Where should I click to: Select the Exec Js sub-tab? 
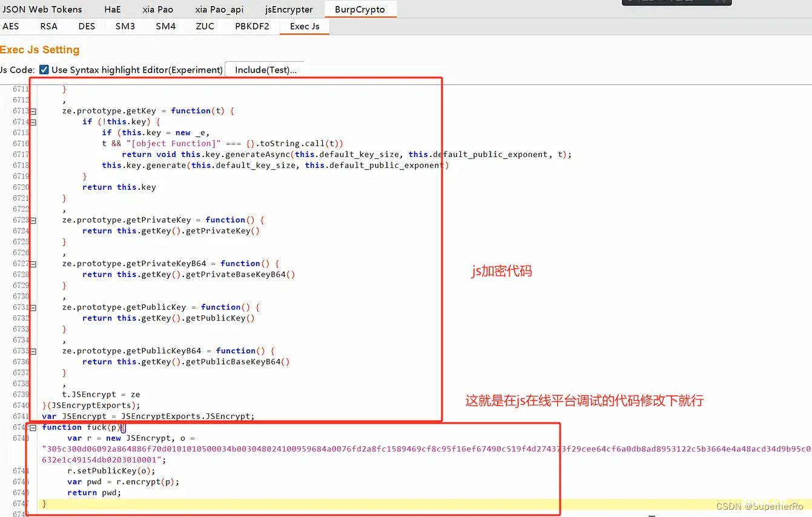[x=305, y=26]
